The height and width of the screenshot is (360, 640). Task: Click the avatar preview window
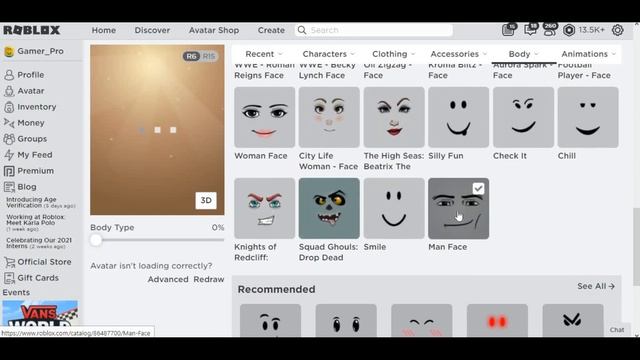(157, 130)
